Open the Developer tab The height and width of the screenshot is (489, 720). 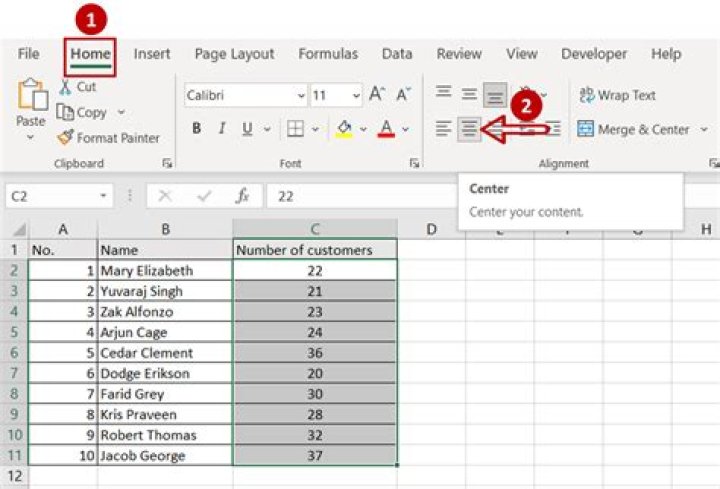coord(594,54)
